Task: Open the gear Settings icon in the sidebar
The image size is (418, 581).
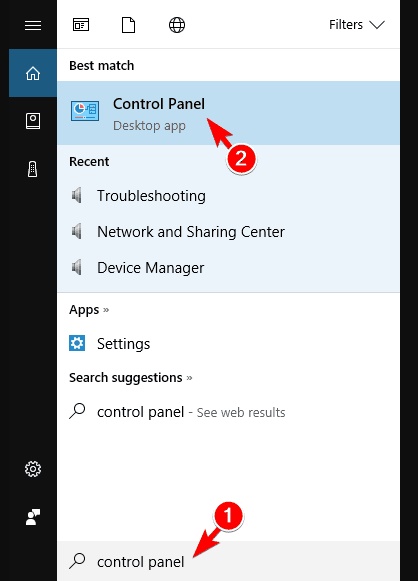Action: point(33,469)
